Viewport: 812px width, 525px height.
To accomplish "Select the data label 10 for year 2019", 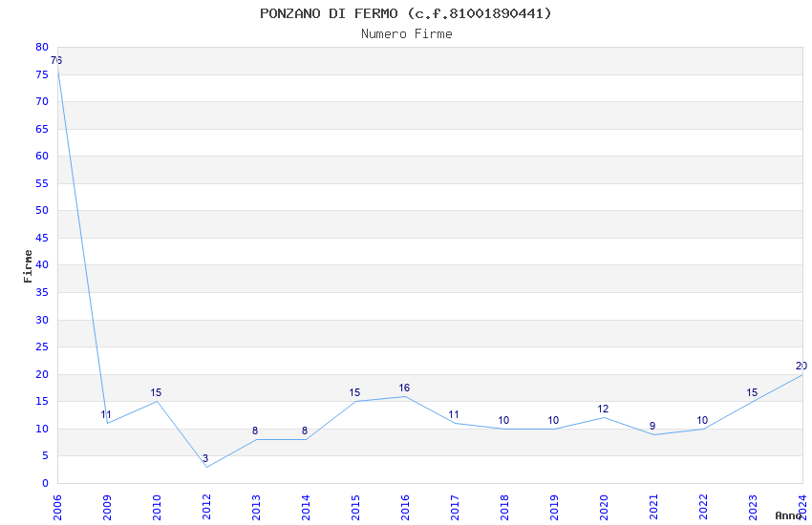I will (553, 421).
